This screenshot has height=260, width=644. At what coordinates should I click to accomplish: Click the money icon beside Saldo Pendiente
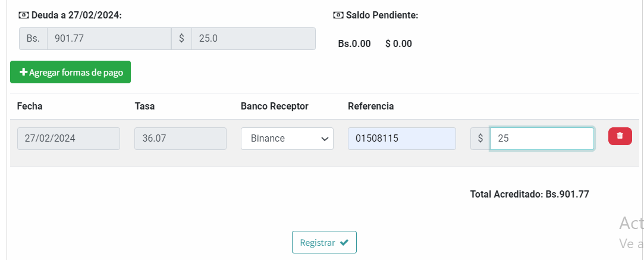338,15
